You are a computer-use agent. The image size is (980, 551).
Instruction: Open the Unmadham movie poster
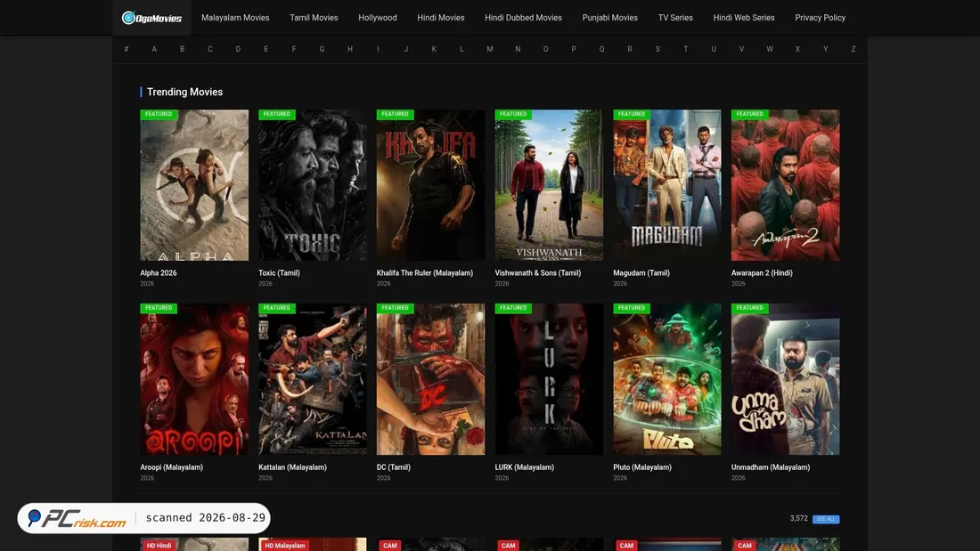coord(786,379)
